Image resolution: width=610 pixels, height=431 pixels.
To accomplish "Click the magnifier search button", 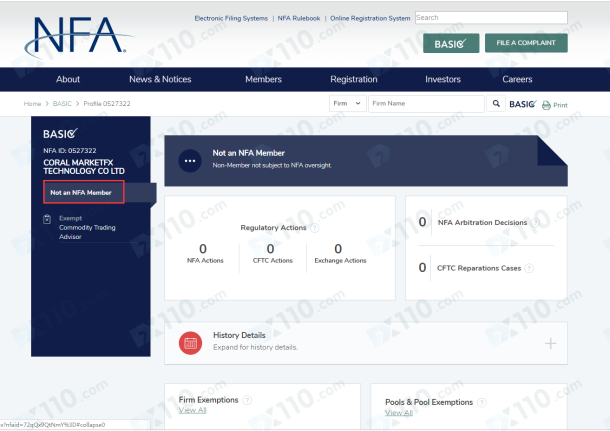I will 496,103.
